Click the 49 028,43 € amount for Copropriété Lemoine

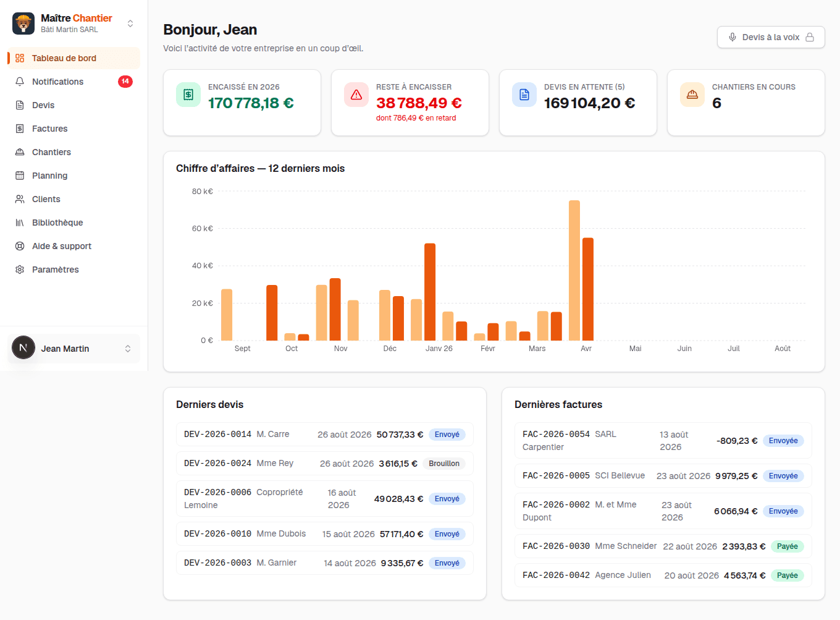click(x=398, y=499)
